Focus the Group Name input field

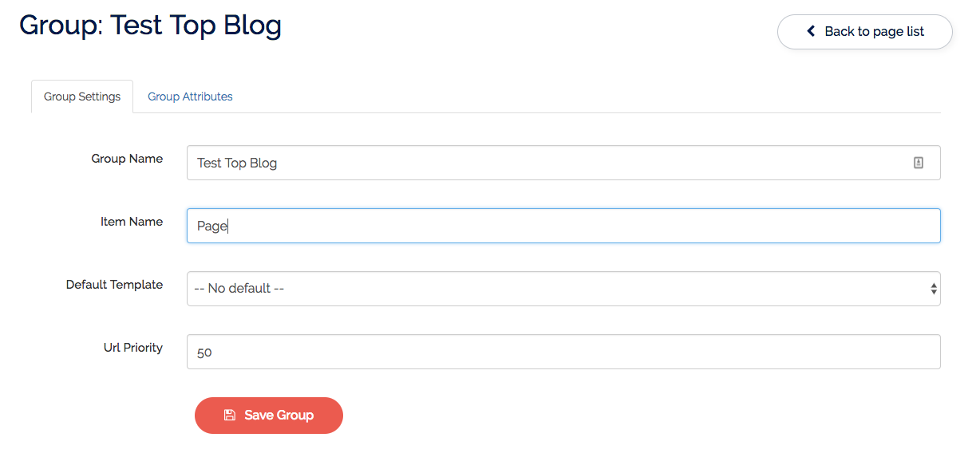pos(563,163)
